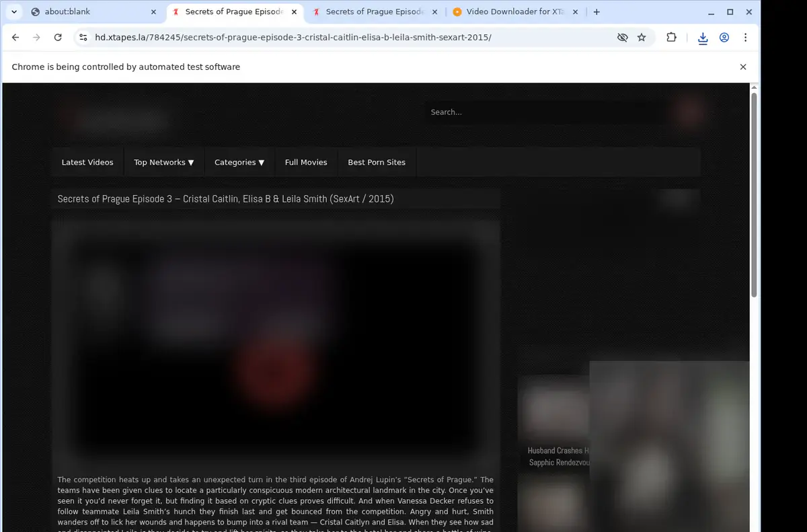Open third-party cookies blocked eye icon
Image resolution: width=807 pixels, height=532 pixels.
pyautogui.click(x=623, y=38)
